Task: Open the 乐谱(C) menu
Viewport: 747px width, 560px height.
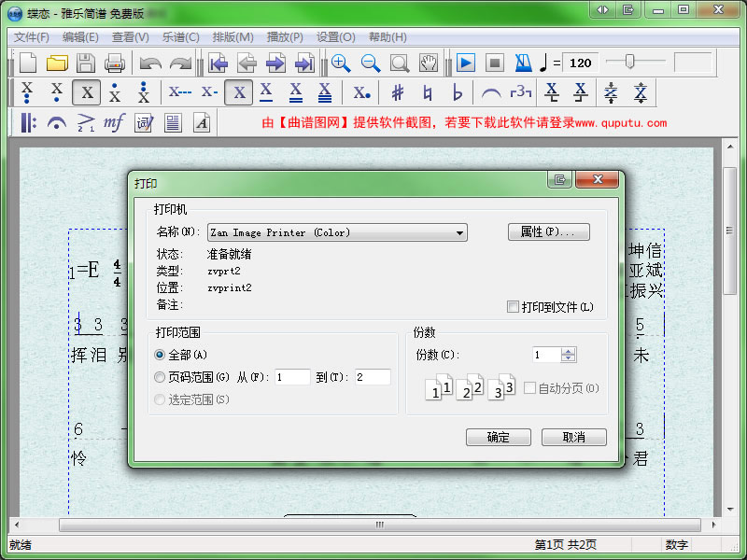Action: 180,37
